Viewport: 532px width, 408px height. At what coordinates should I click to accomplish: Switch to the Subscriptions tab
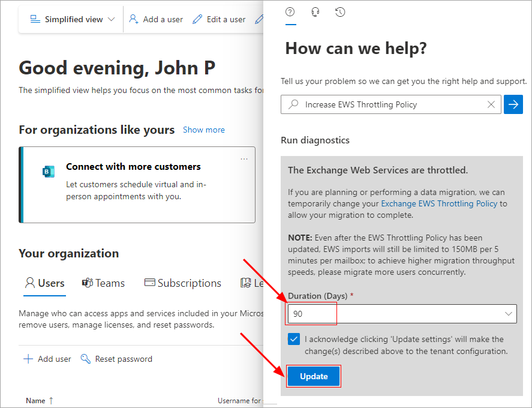[182, 283]
